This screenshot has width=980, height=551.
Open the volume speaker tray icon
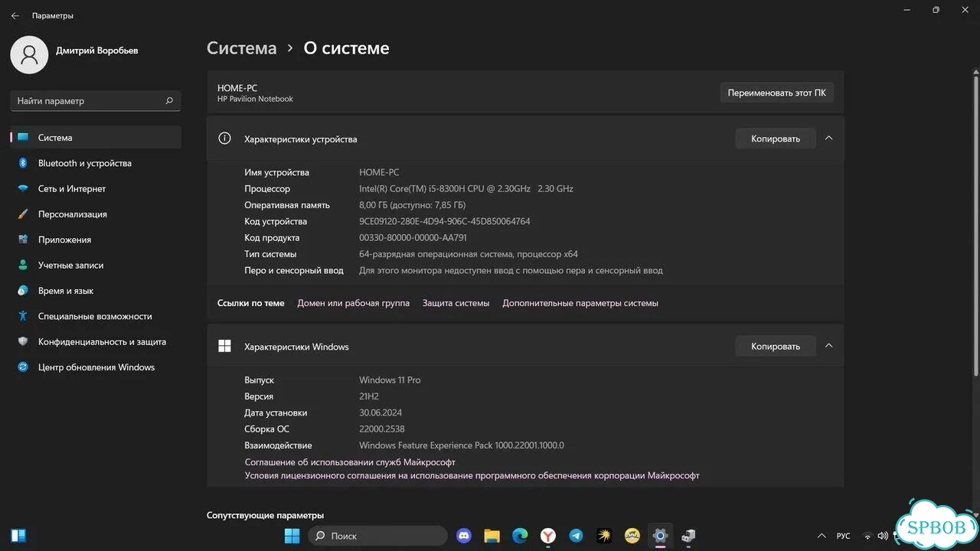(883, 536)
